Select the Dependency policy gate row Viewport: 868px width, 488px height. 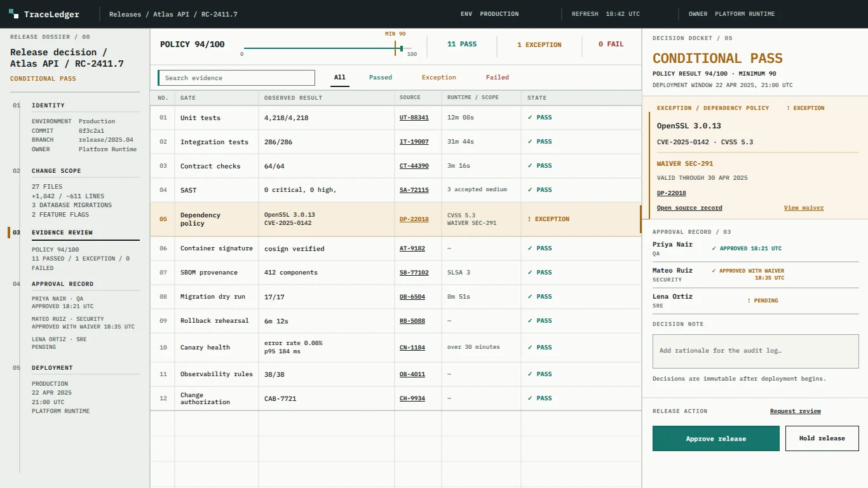click(395, 219)
